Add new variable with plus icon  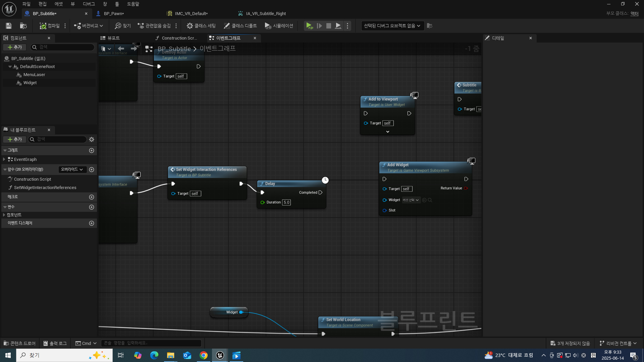(92, 207)
